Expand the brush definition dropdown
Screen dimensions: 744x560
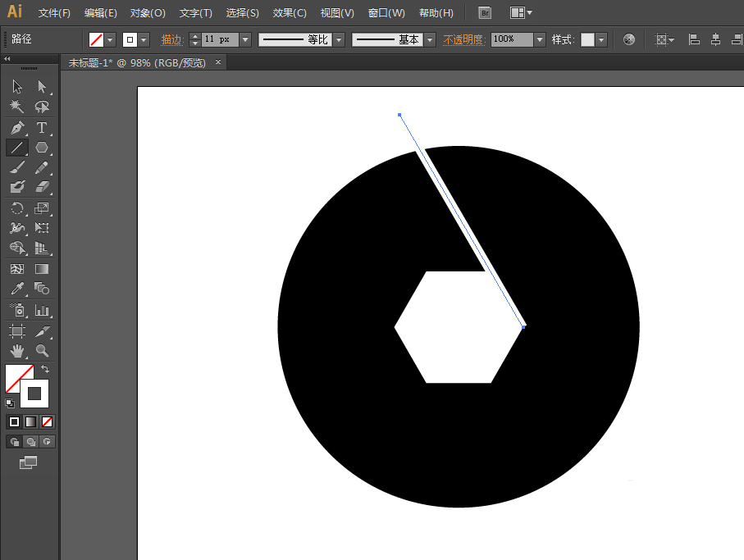(429, 39)
